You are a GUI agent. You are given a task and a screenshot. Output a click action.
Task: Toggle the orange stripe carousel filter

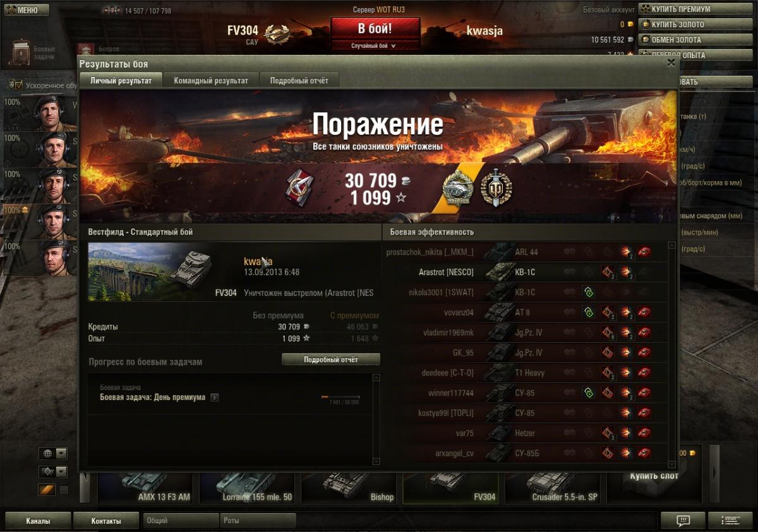coord(47,490)
